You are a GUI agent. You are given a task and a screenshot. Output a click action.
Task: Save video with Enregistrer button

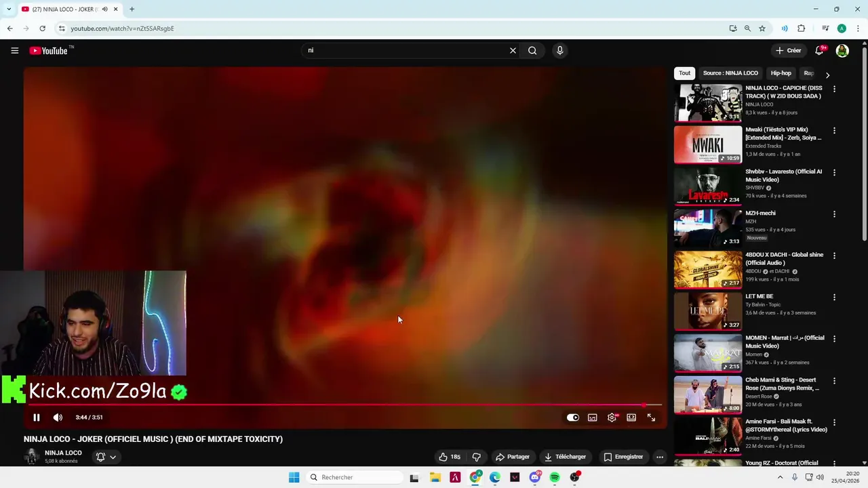[x=623, y=457]
